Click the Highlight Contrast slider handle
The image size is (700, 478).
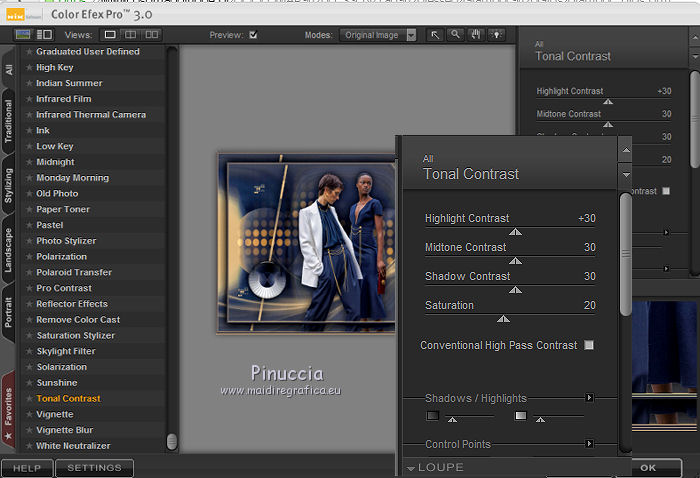point(515,232)
